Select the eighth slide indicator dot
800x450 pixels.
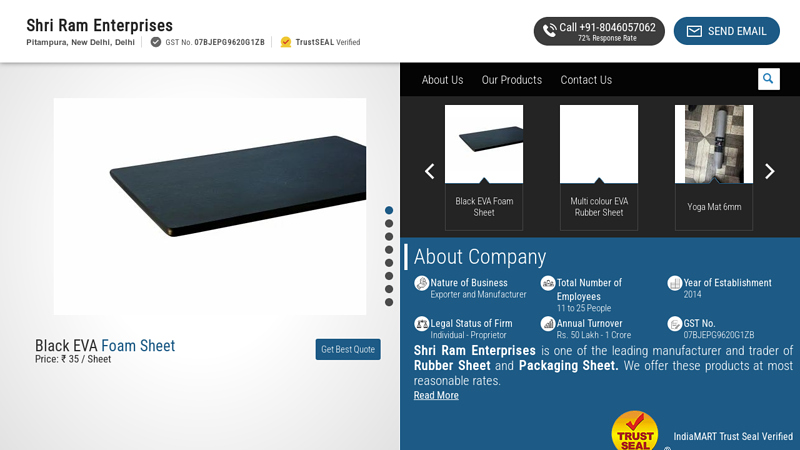389,303
